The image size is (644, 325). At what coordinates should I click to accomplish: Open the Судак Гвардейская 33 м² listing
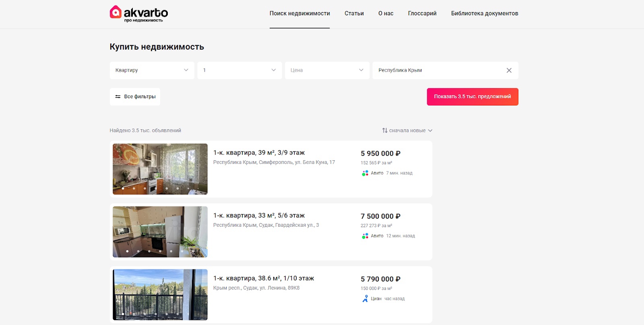pyautogui.click(x=259, y=215)
